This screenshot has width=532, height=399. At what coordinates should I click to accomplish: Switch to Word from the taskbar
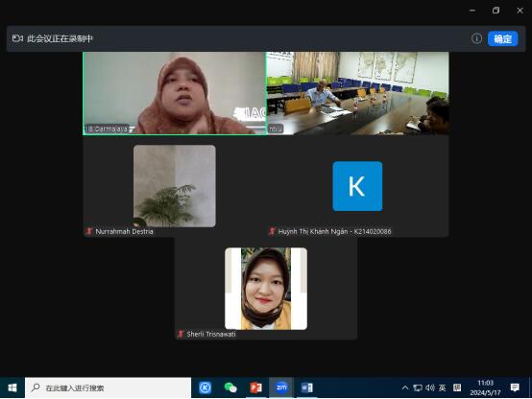306,387
